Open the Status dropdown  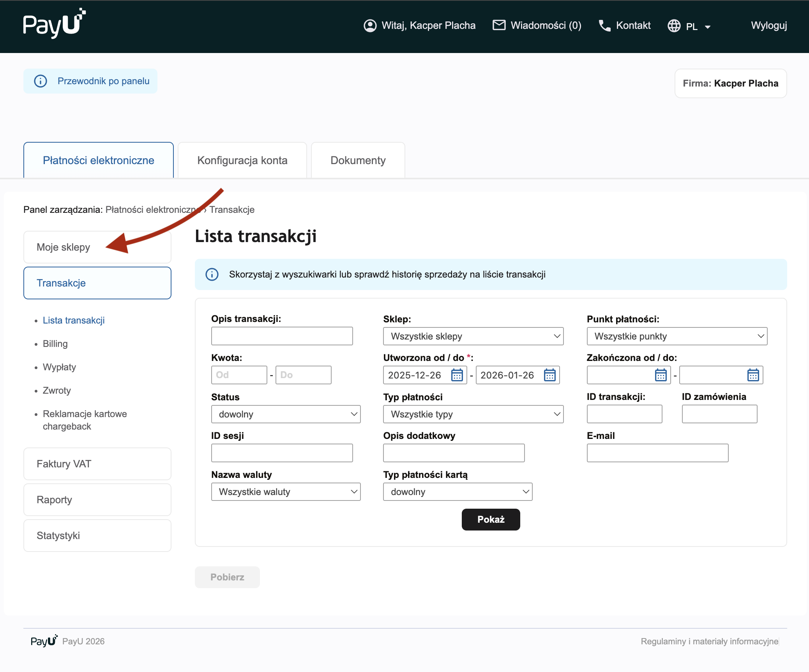click(286, 414)
